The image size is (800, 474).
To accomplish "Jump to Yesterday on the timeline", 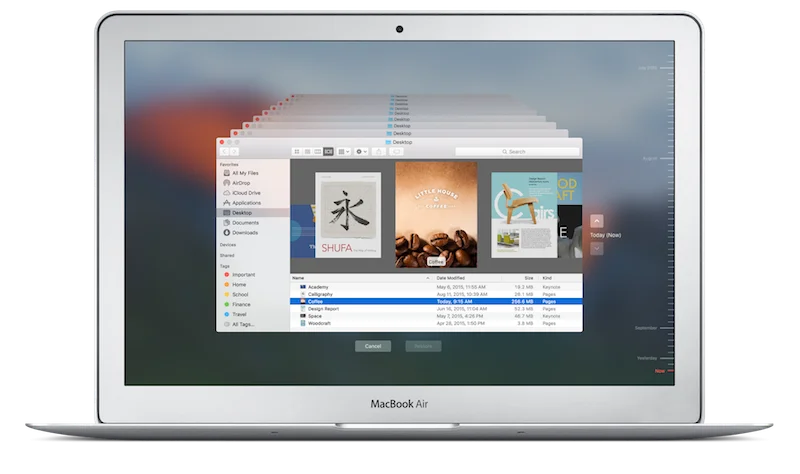I will [647, 358].
